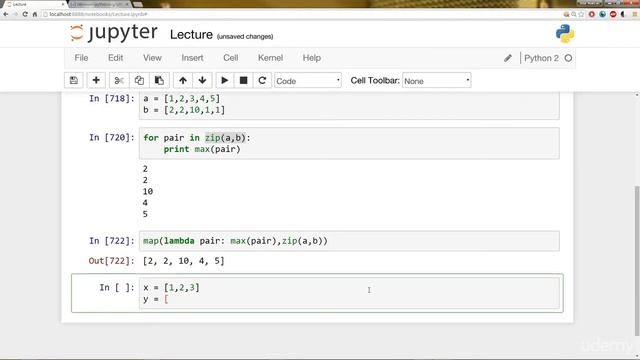Click the browser address bar
Image resolution: width=640 pixels, height=360 pixels.
[302, 14]
